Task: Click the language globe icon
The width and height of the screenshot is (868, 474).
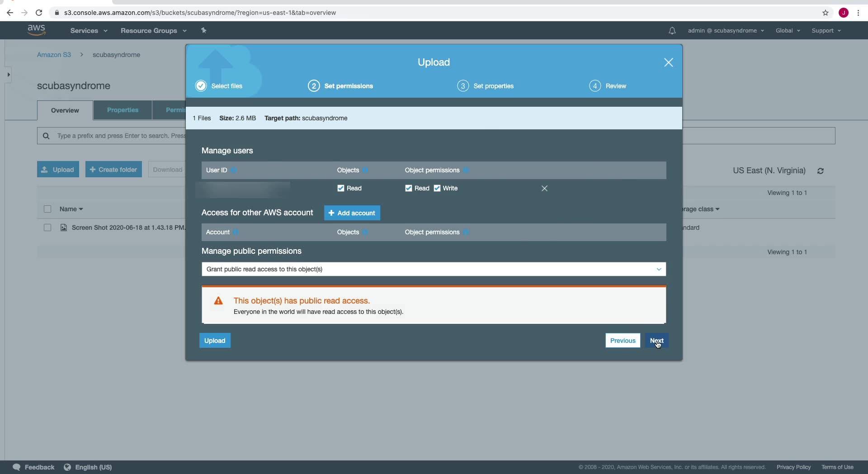Action: point(67,467)
